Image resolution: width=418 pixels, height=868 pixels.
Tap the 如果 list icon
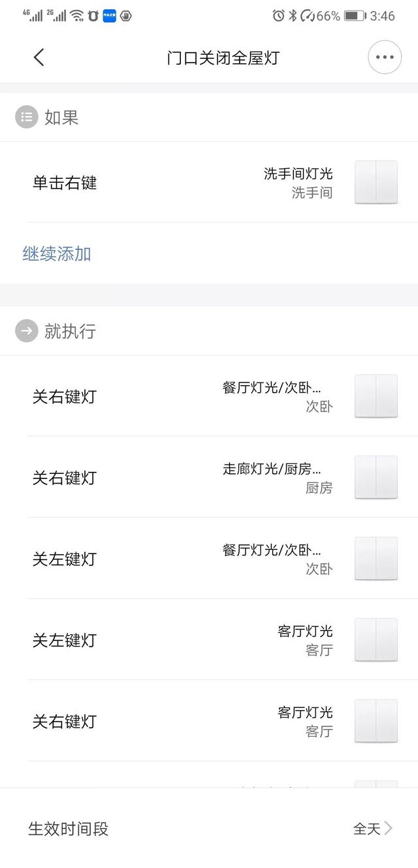(27, 117)
